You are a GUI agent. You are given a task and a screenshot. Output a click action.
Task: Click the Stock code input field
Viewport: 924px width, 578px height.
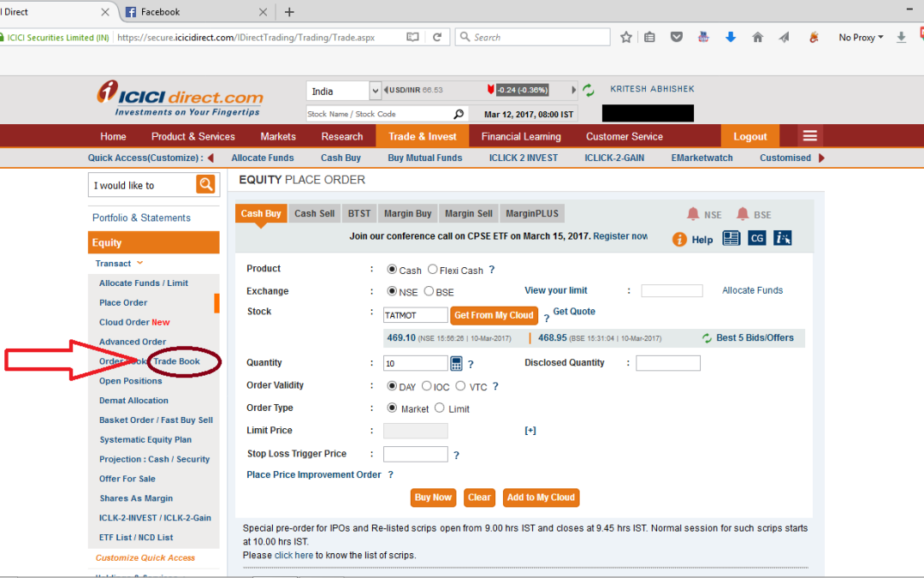(416, 315)
